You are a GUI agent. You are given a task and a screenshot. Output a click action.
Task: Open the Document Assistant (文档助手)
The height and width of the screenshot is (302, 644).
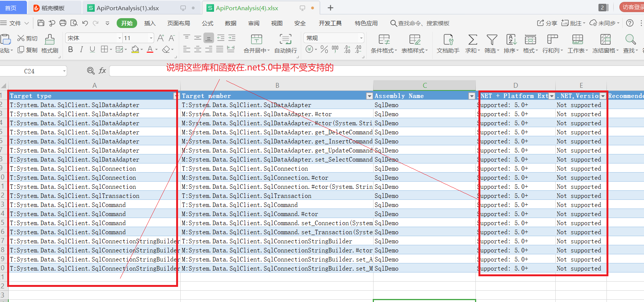pos(448,44)
